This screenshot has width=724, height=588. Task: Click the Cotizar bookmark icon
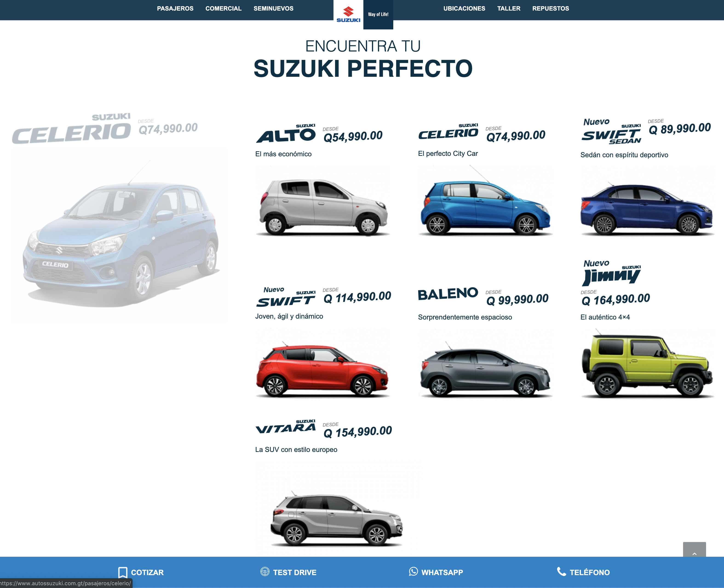(123, 572)
